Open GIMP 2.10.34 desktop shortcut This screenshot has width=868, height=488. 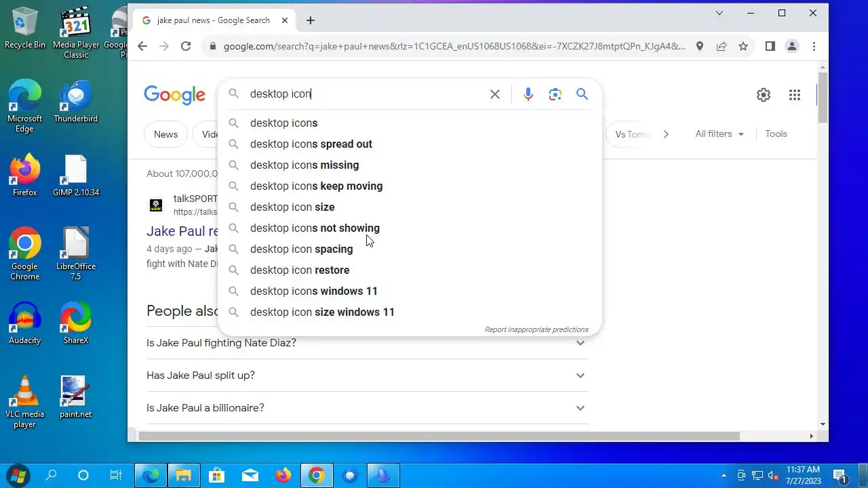coord(76,176)
